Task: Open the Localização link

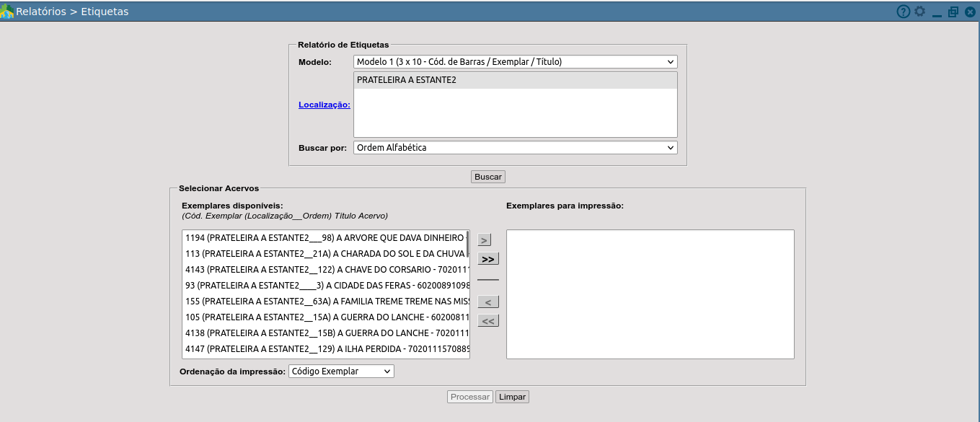Action: (x=324, y=104)
